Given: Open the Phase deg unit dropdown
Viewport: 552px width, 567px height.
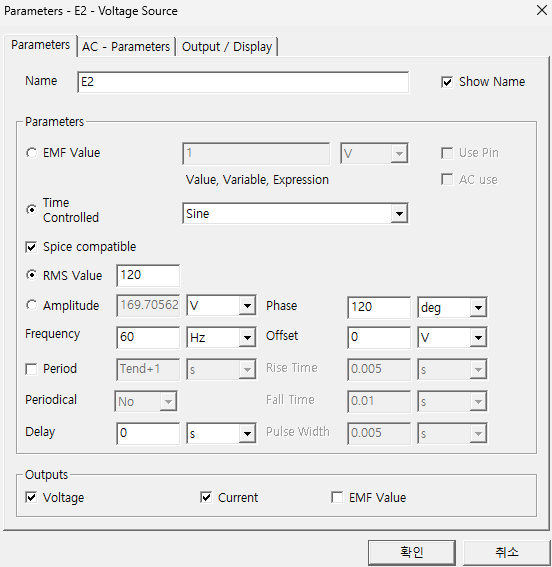Looking at the screenshot, I should [x=478, y=308].
